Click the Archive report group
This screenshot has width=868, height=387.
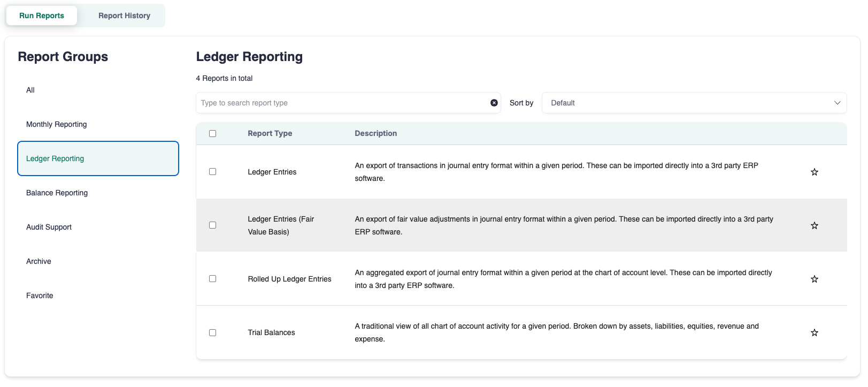point(39,261)
